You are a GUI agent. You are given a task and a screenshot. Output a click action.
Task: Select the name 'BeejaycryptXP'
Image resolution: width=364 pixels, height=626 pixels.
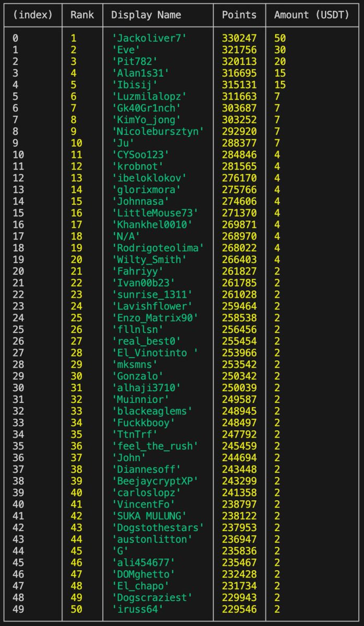point(155,481)
